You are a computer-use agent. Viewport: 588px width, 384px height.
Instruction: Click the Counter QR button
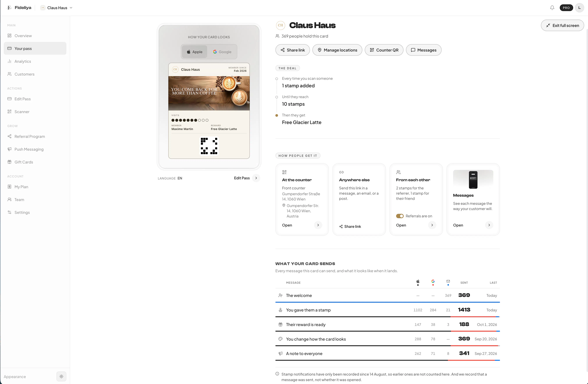[x=384, y=50]
